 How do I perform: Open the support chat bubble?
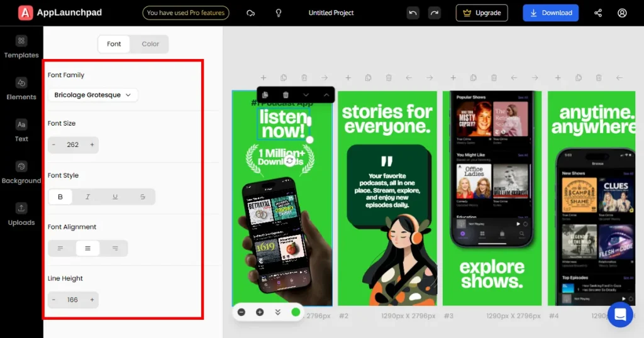click(x=620, y=315)
